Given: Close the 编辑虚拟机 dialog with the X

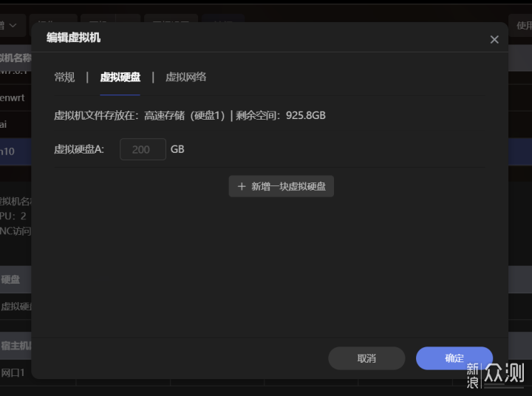Looking at the screenshot, I should (494, 40).
